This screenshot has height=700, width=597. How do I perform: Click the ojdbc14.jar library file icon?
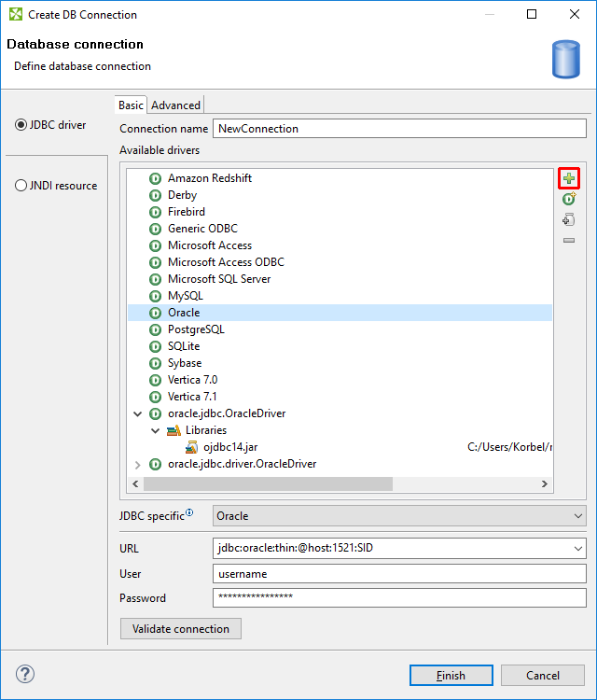pos(191,447)
